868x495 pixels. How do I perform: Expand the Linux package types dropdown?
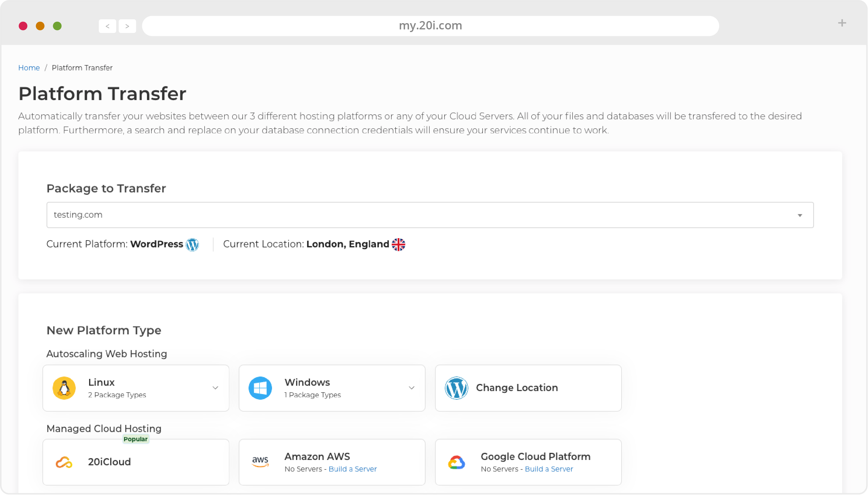(x=215, y=388)
